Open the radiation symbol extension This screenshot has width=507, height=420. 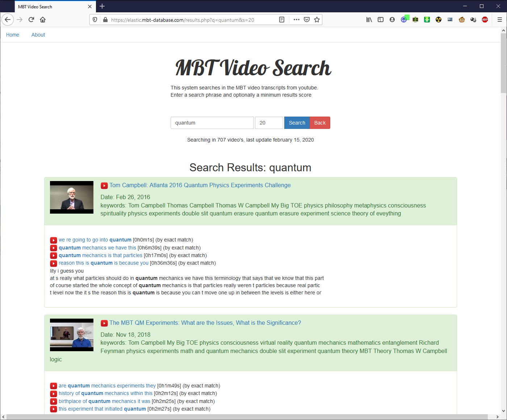pyautogui.click(x=439, y=20)
